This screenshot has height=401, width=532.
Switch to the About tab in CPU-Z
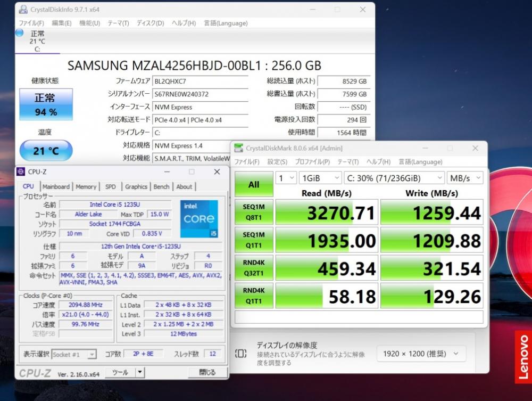pyautogui.click(x=184, y=186)
